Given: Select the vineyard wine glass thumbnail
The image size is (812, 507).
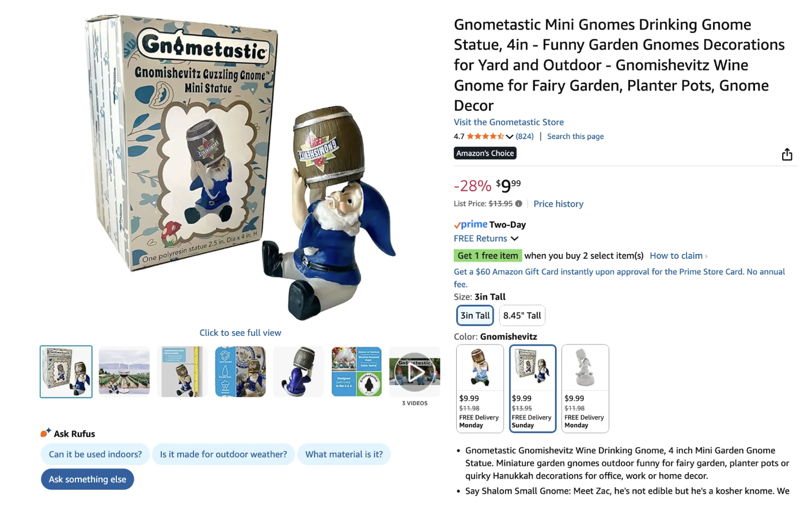Looking at the screenshot, I should [124, 372].
